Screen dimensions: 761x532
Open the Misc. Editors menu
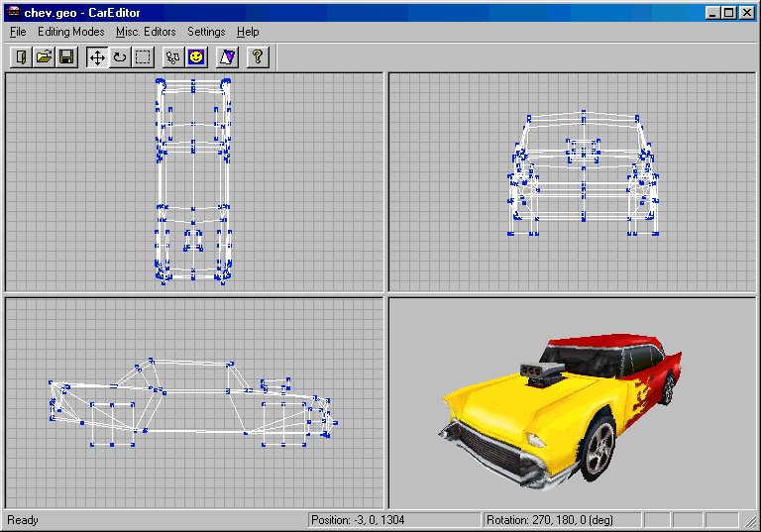146,32
